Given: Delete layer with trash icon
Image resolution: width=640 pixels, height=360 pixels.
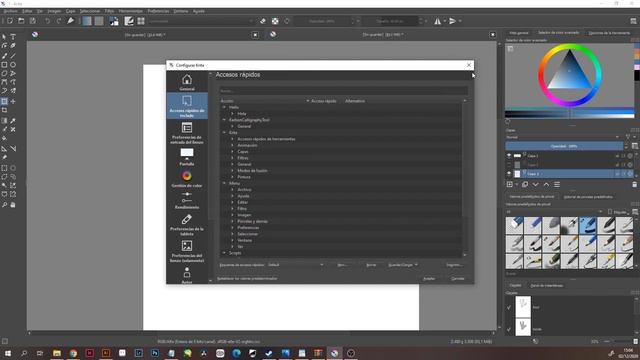Looking at the screenshot, I should (x=635, y=184).
